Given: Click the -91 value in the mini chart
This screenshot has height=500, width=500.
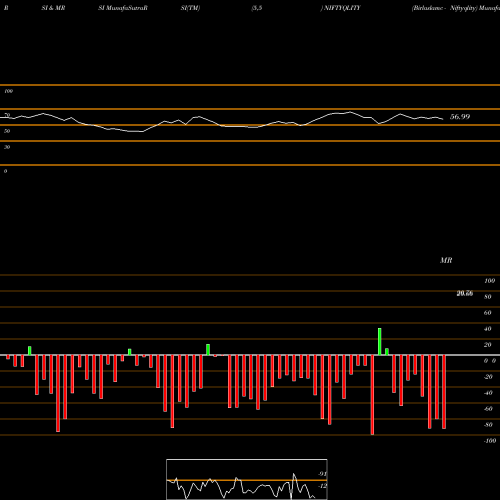Looking at the screenshot, I should tap(322, 474).
